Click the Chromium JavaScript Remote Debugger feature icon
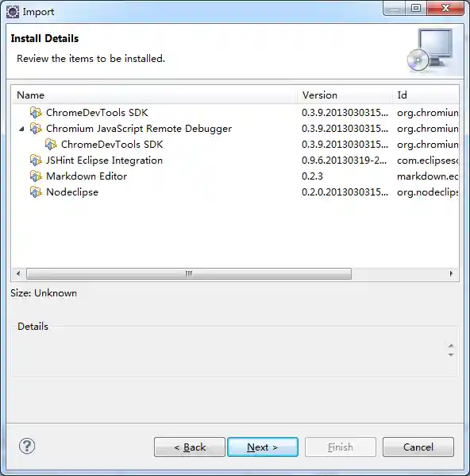470x476 pixels. click(36, 129)
